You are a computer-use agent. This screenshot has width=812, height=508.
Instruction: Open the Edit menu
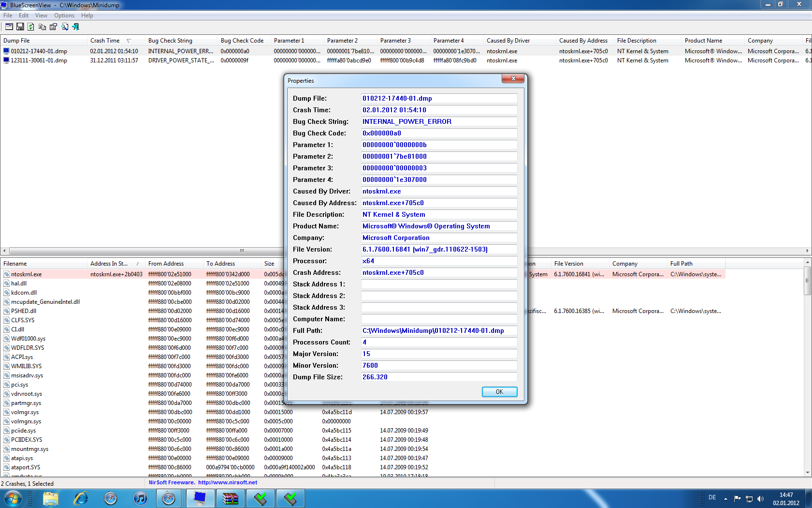pos(24,15)
